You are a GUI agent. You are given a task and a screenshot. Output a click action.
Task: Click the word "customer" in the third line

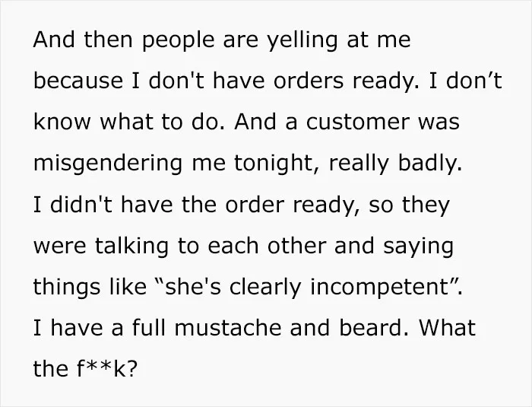(x=357, y=122)
